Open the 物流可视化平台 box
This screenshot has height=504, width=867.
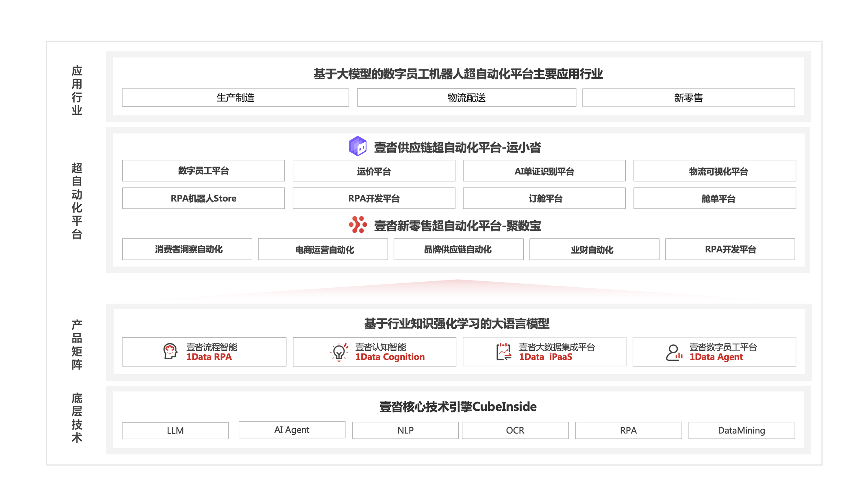[x=715, y=170]
